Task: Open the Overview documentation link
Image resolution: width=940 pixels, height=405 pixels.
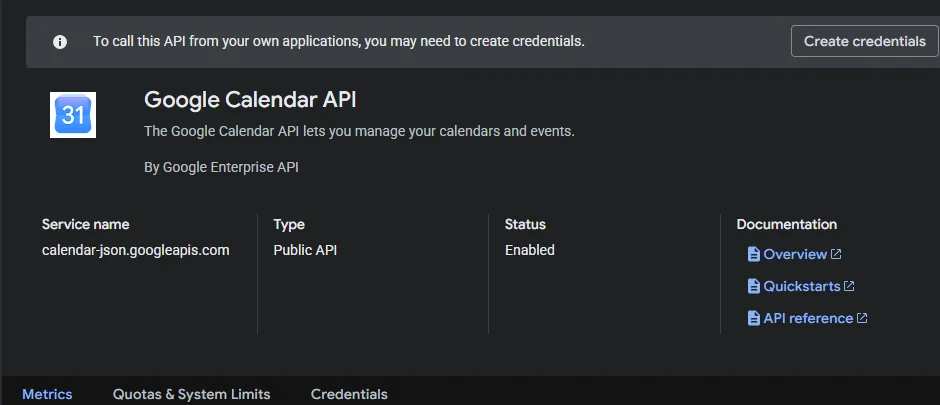Action: [x=795, y=254]
